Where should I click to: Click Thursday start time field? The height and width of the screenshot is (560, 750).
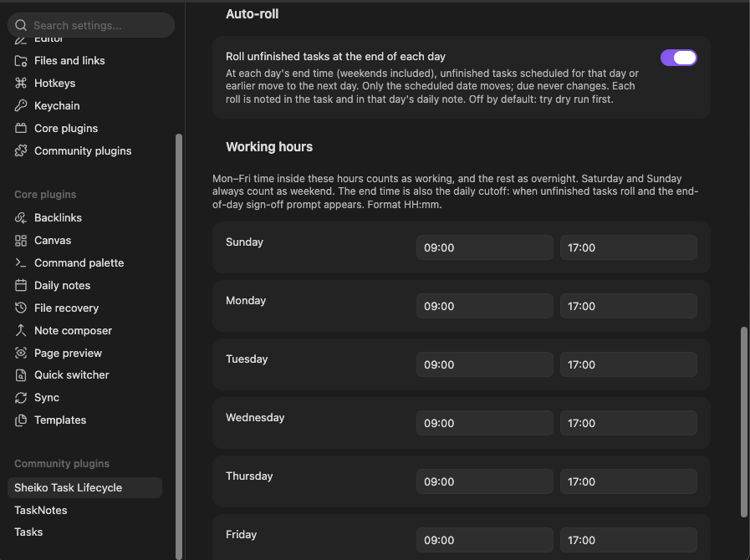tap(485, 481)
